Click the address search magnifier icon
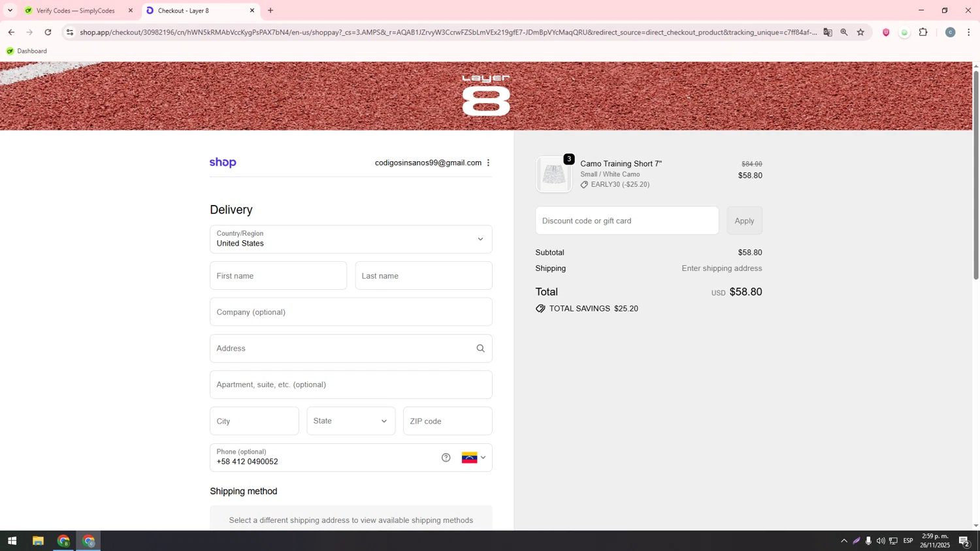980x551 pixels. point(480,349)
